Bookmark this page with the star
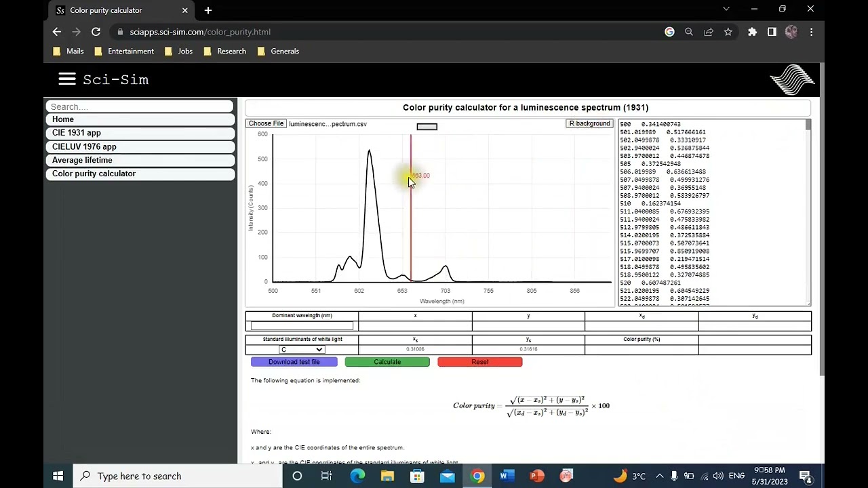This screenshot has width=868, height=488. 728,32
